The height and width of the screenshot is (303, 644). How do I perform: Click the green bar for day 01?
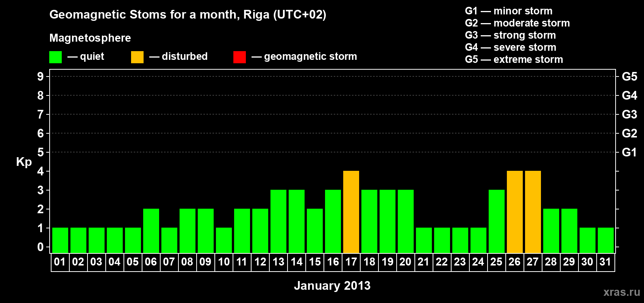coord(60,240)
